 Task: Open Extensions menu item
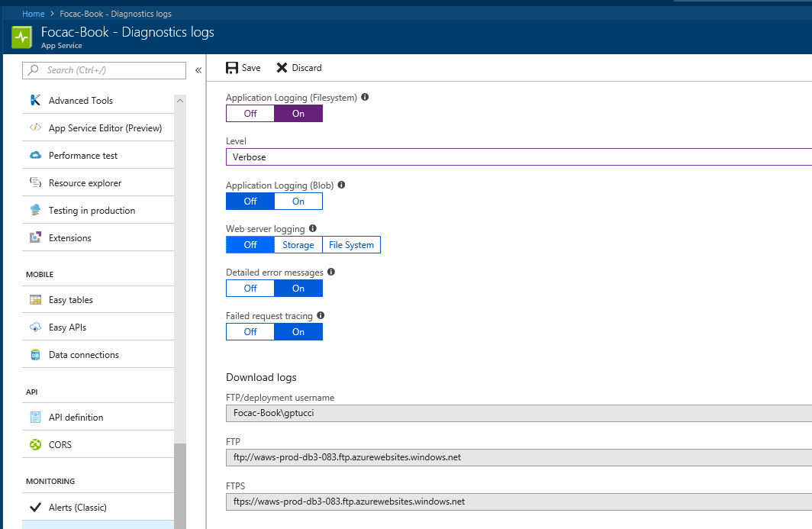click(x=98, y=237)
